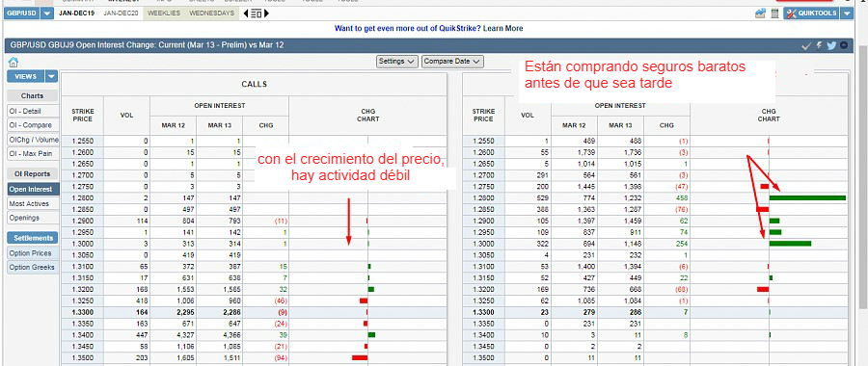868x366 pixels.
Task: Click the OI Reports section header
Action: (33, 173)
